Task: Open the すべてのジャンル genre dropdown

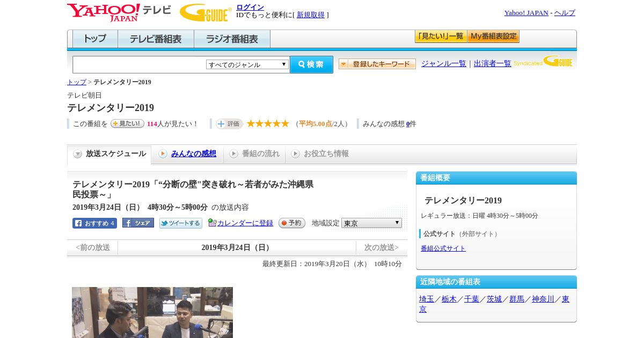Action: coord(247,64)
